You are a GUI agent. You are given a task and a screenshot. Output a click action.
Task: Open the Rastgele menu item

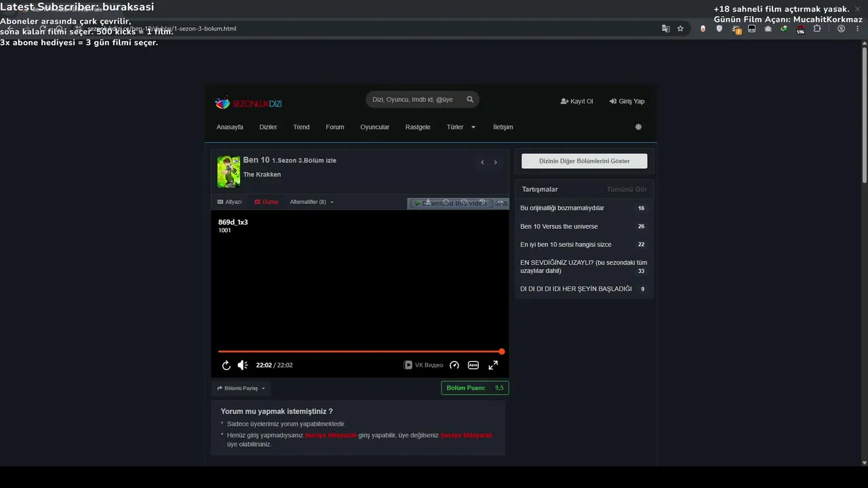coord(418,127)
